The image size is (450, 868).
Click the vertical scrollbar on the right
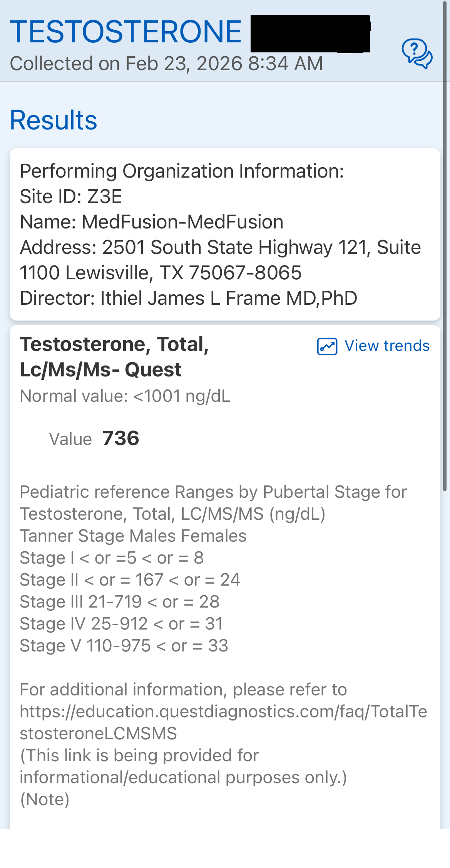(445, 247)
